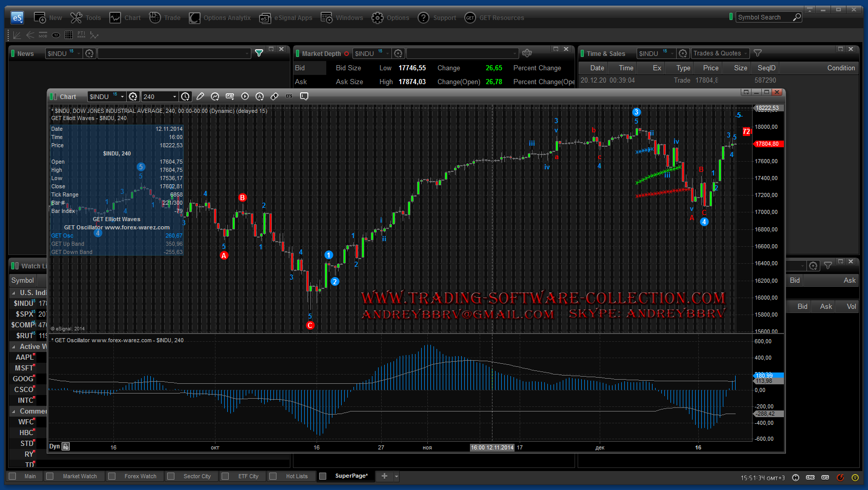Click the GET tools icon in chart toolbar
The width and height of the screenshot is (868, 490).
click(x=230, y=96)
